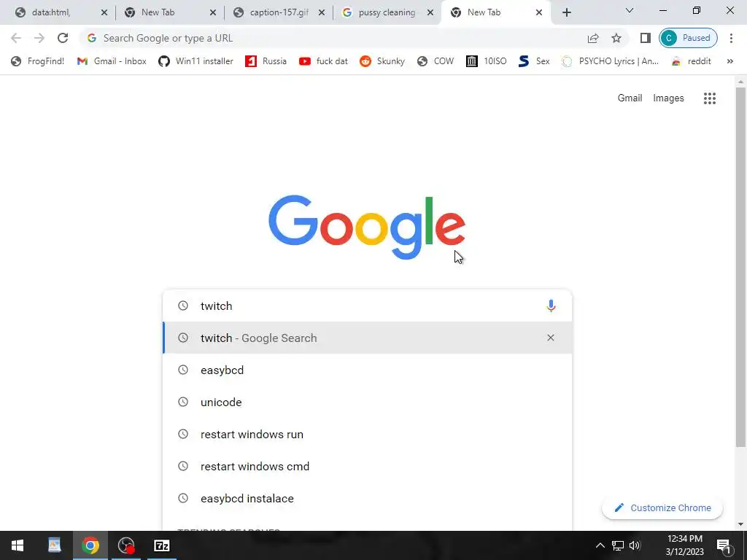Click the page vertical scrollbar
Image resolution: width=747 pixels, height=560 pixels.
tap(741, 267)
